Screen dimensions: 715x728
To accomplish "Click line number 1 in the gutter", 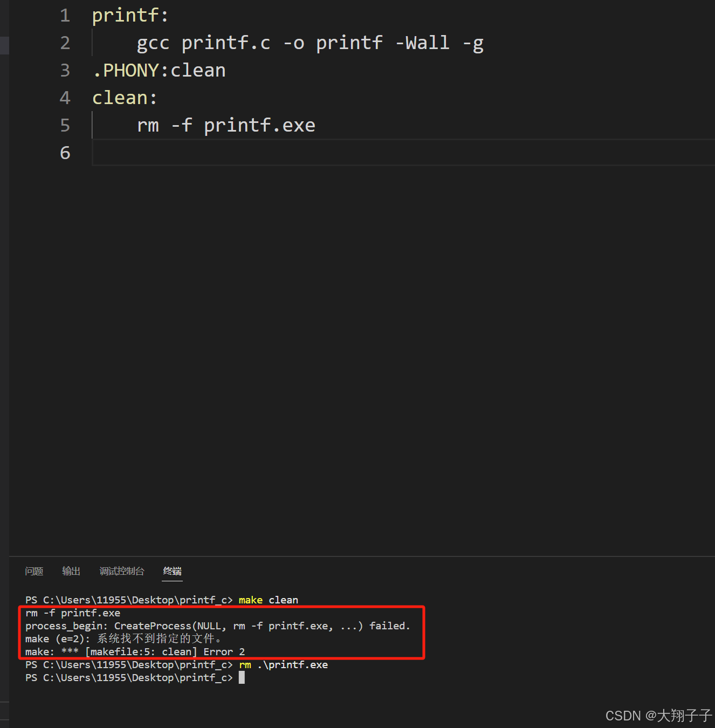I will pos(65,15).
